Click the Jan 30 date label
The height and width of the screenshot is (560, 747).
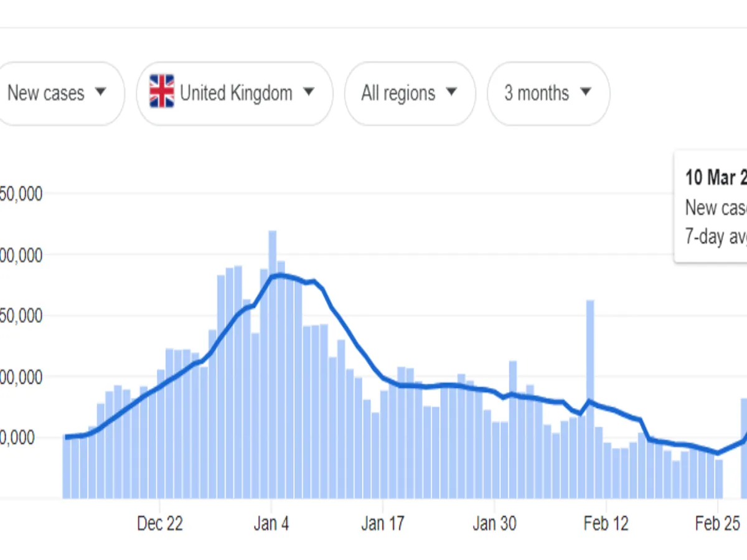pyautogui.click(x=494, y=524)
